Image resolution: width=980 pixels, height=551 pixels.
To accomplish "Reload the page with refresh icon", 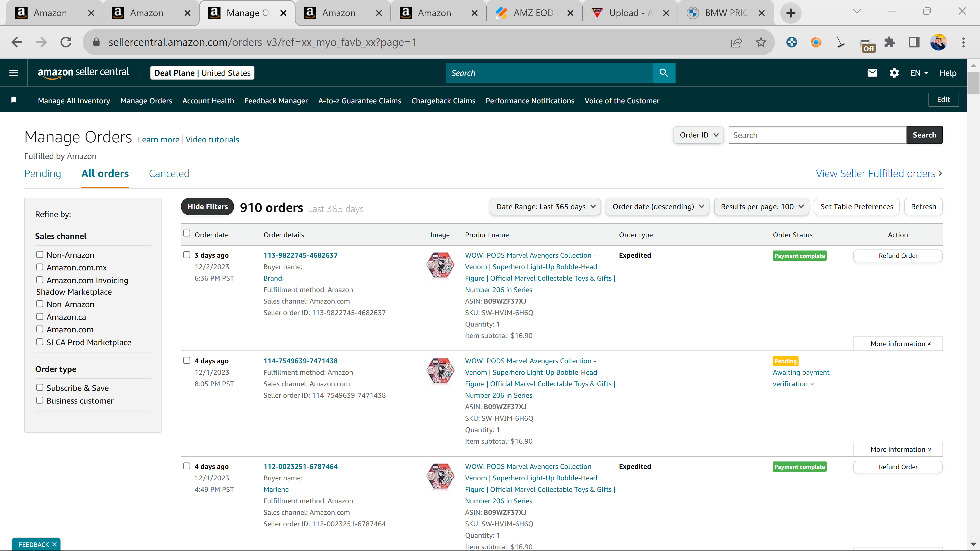I will (x=66, y=42).
